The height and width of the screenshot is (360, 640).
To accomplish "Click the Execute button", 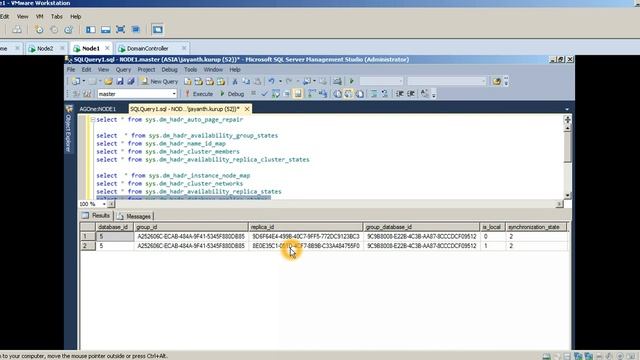I will pos(199,94).
